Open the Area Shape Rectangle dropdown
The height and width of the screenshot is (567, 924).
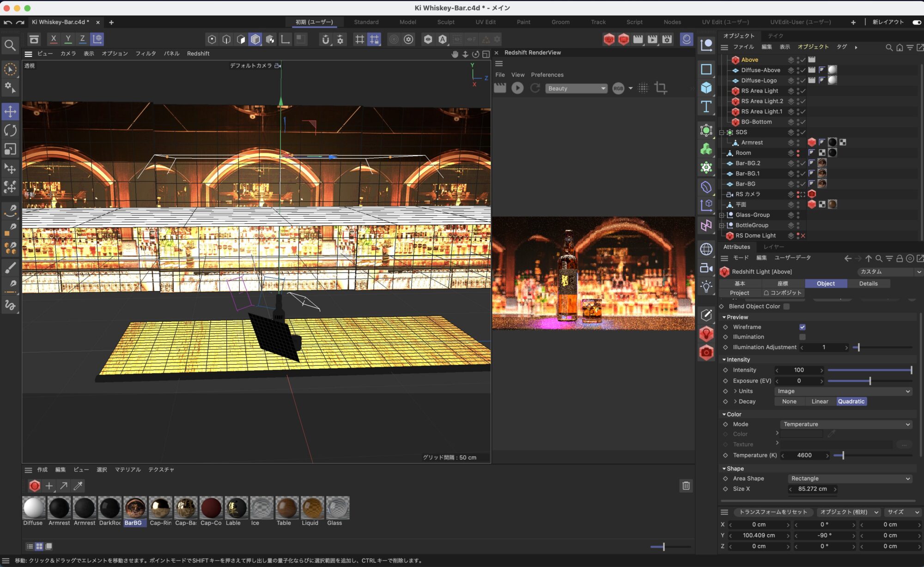click(850, 478)
